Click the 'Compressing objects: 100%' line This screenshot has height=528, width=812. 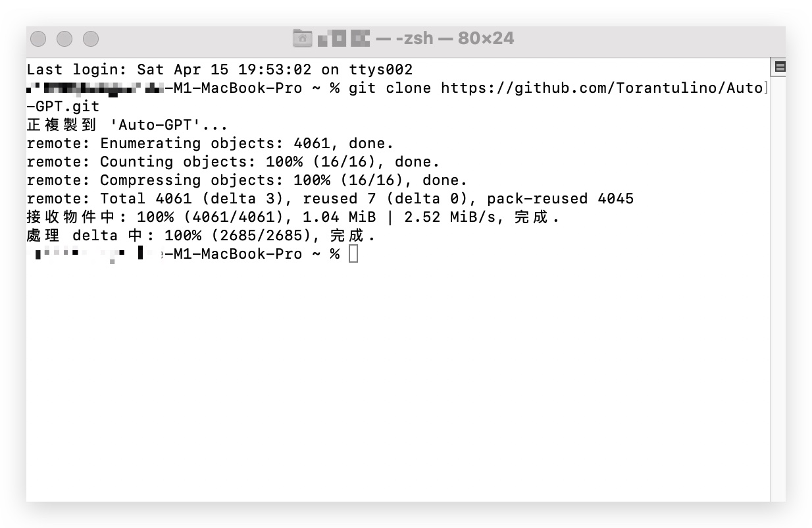click(x=247, y=180)
